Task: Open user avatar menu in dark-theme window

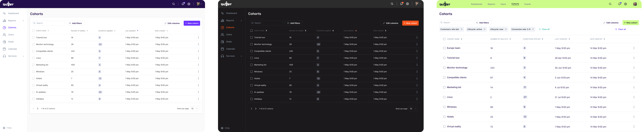Action: [x=418, y=4]
